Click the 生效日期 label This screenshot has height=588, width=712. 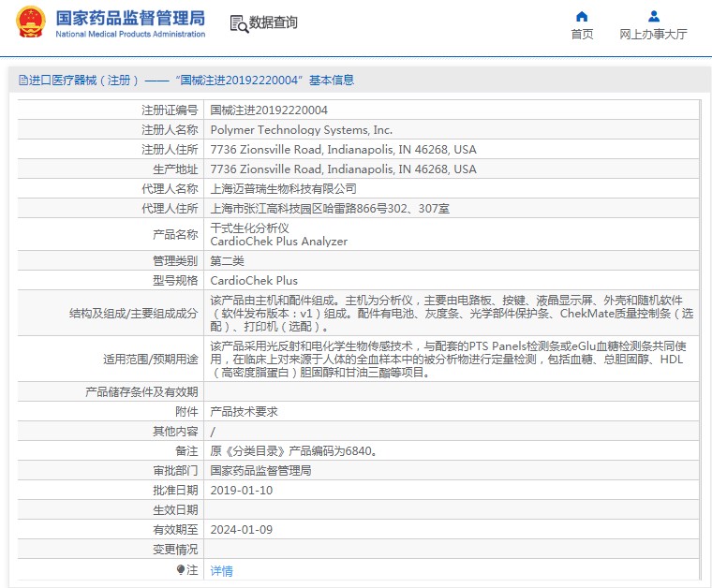[175, 510]
